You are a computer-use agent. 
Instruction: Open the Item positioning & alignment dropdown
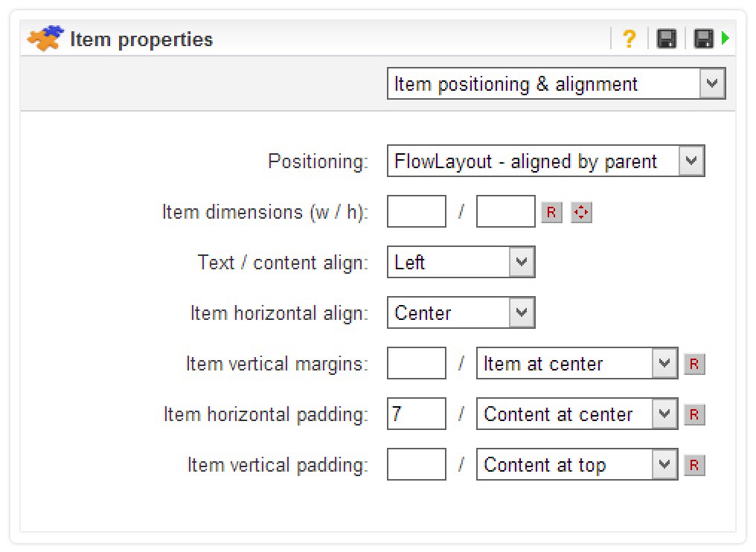[x=556, y=84]
